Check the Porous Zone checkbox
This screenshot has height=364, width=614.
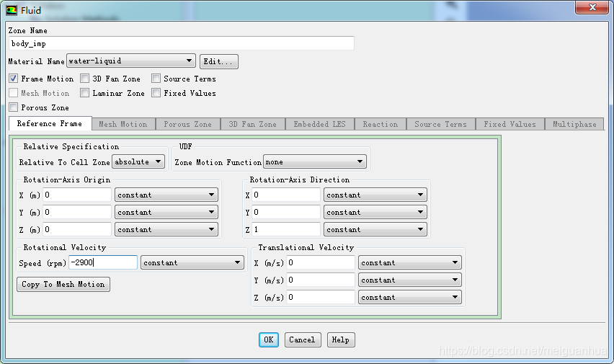click(x=13, y=107)
